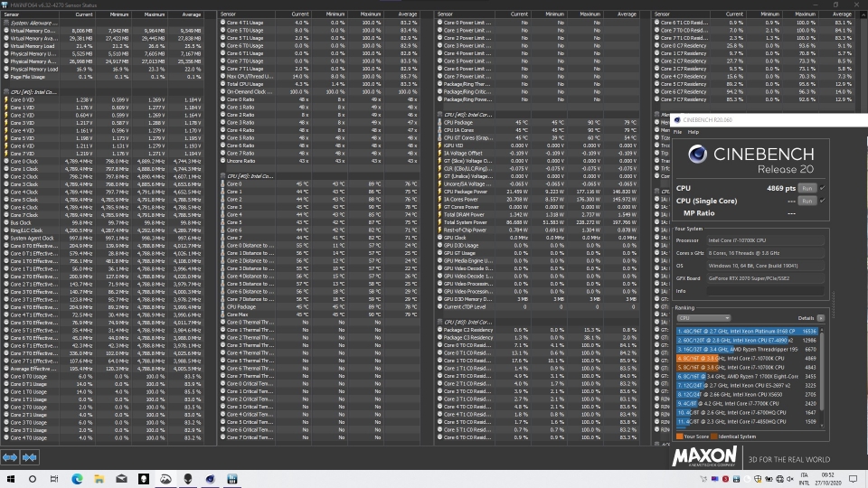Select Xeon CPU E5-2697 v2 ranking row
868x488 pixels.
click(x=748, y=386)
